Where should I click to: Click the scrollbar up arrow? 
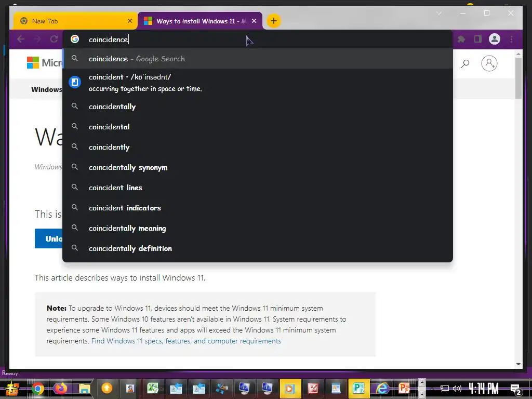click(518, 54)
